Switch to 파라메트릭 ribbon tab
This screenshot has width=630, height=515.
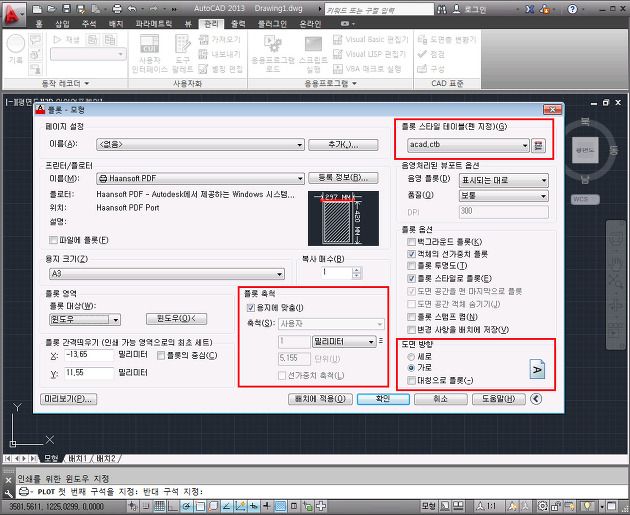[154, 24]
